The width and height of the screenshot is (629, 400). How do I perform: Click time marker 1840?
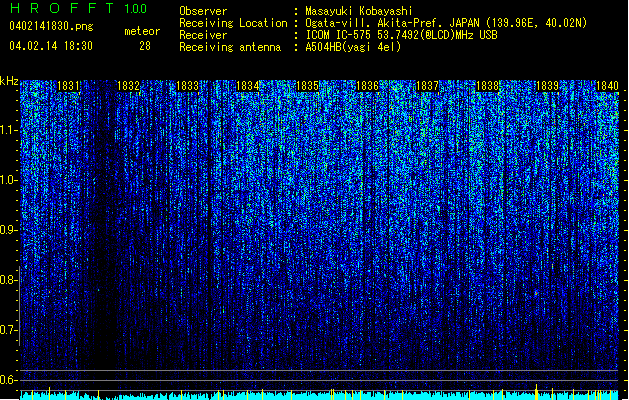point(607,86)
